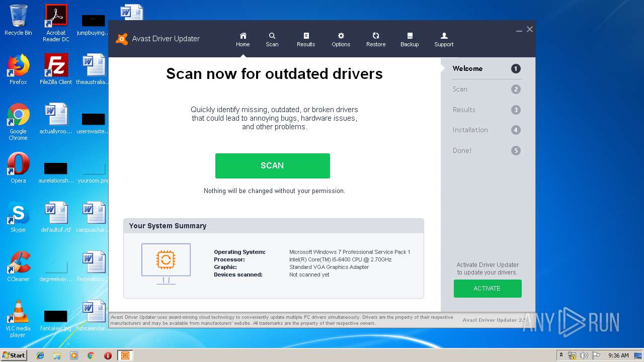Select the Scan step numbered 2

point(487,89)
